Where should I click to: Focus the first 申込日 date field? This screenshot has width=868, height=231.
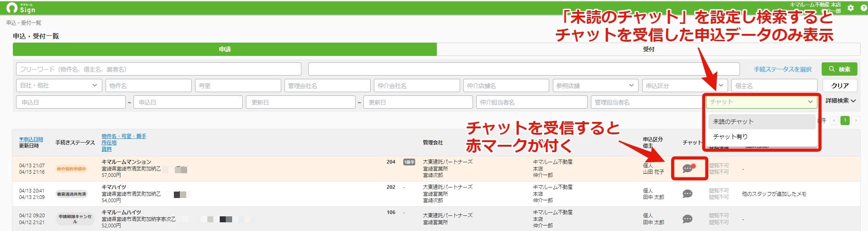pos(71,102)
